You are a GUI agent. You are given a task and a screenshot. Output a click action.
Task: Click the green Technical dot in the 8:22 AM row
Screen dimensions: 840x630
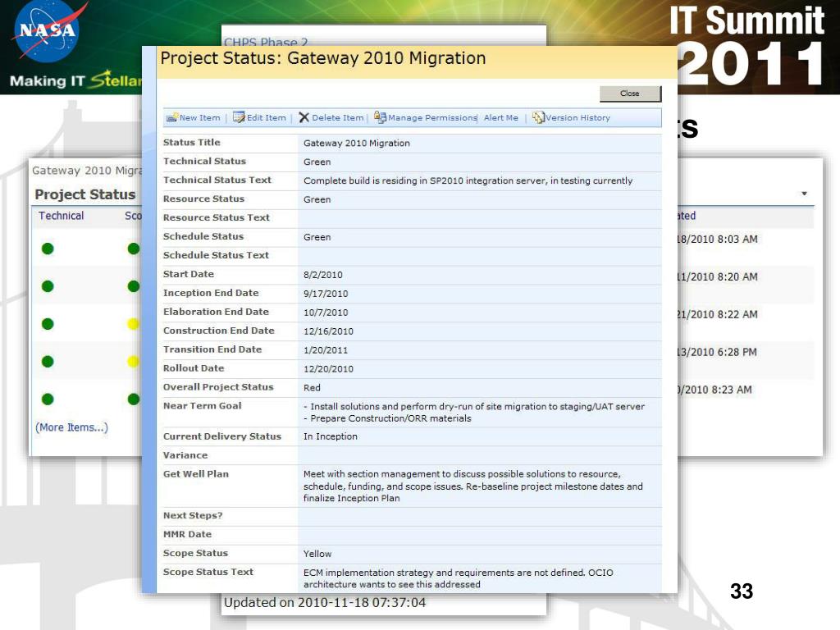[x=48, y=323]
